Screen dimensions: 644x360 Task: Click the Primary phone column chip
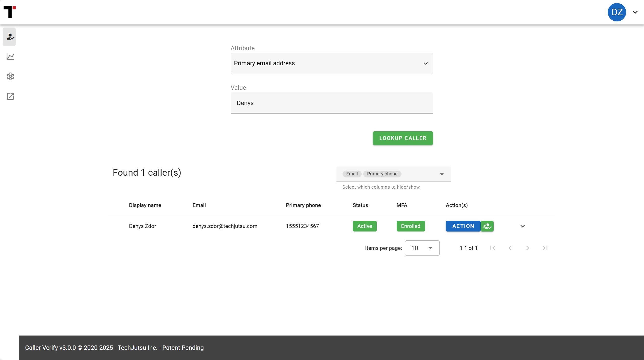point(382,174)
